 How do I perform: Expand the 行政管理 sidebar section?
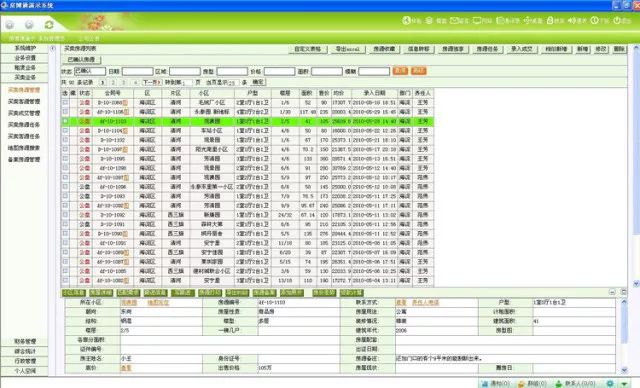click(24, 361)
